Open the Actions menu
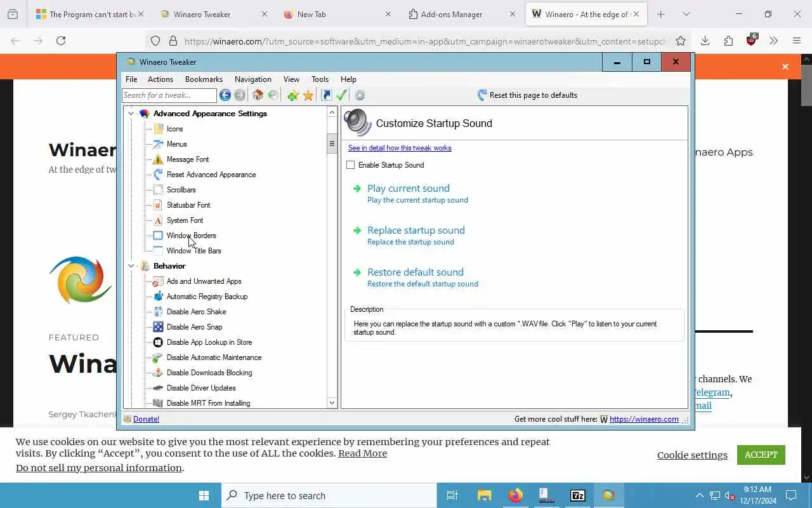 [x=160, y=79]
